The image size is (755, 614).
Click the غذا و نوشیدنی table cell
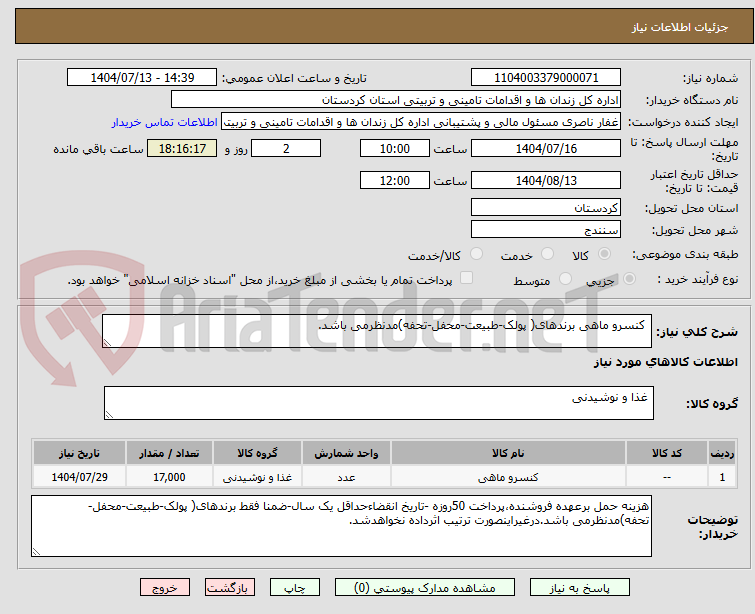[257, 477]
